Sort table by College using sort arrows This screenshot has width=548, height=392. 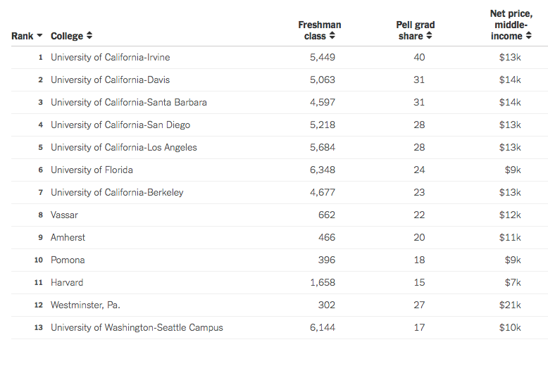coord(89,36)
